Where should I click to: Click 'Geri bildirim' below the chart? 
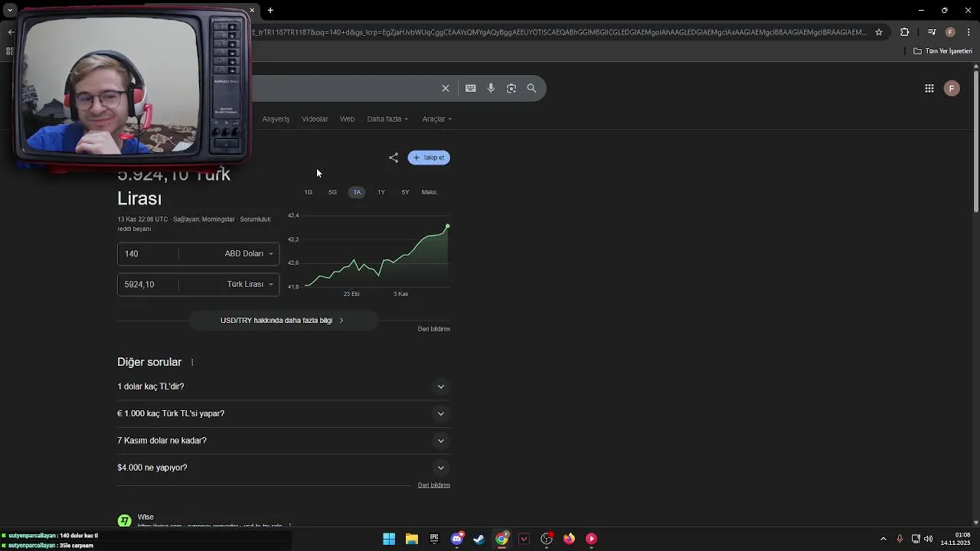(x=434, y=329)
